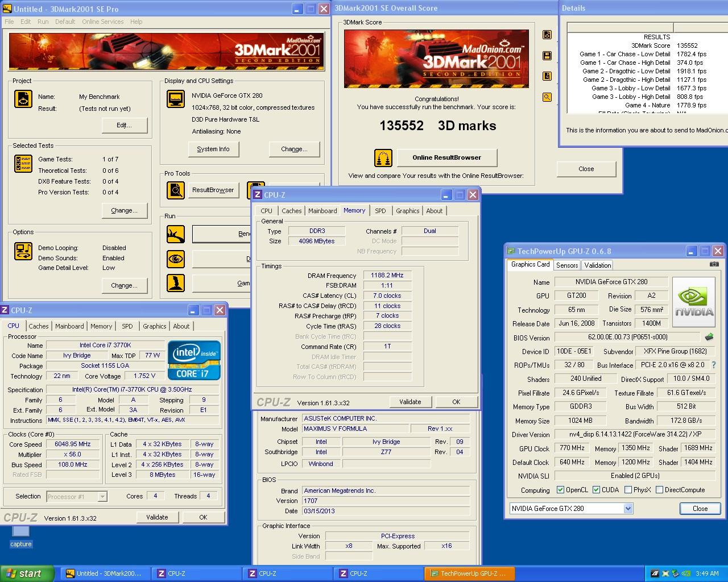Image resolution: width=728 pixels, height=582 pixels.
Task: Click the 135552 3D marks score text
Action: point(438,126)
